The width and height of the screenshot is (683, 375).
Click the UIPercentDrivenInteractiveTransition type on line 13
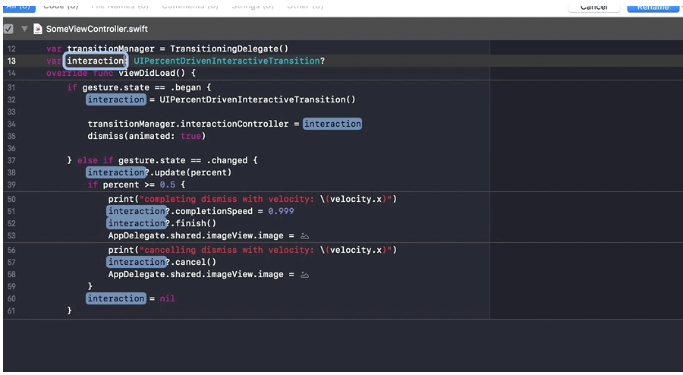pos(227,61)
